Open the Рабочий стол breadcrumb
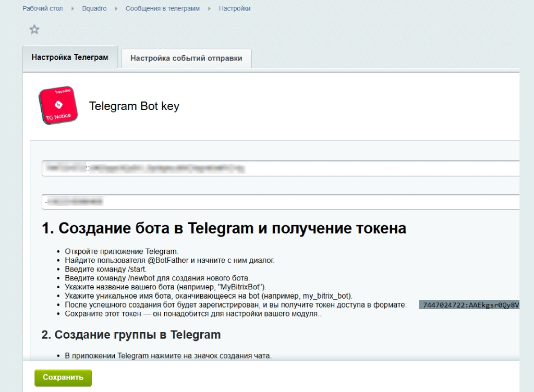Image resolution: width=534 pixels, height=392 pixels. 42,9
